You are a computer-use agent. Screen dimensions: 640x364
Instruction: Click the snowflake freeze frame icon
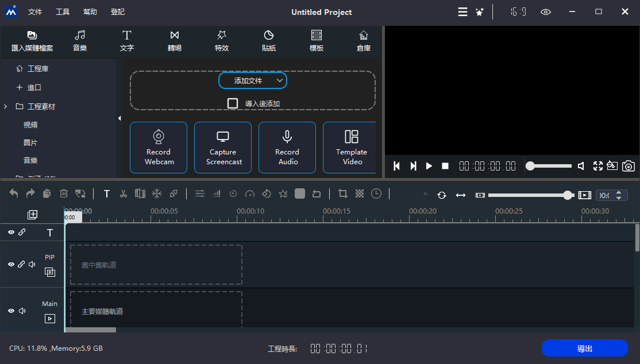point(156,194)
